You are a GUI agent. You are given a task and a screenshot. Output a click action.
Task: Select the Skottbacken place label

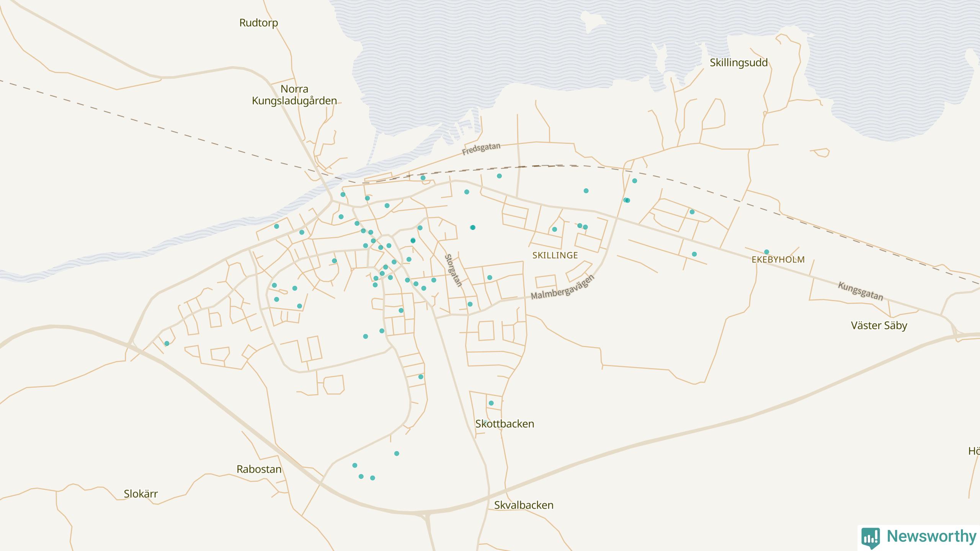(505, 424)
